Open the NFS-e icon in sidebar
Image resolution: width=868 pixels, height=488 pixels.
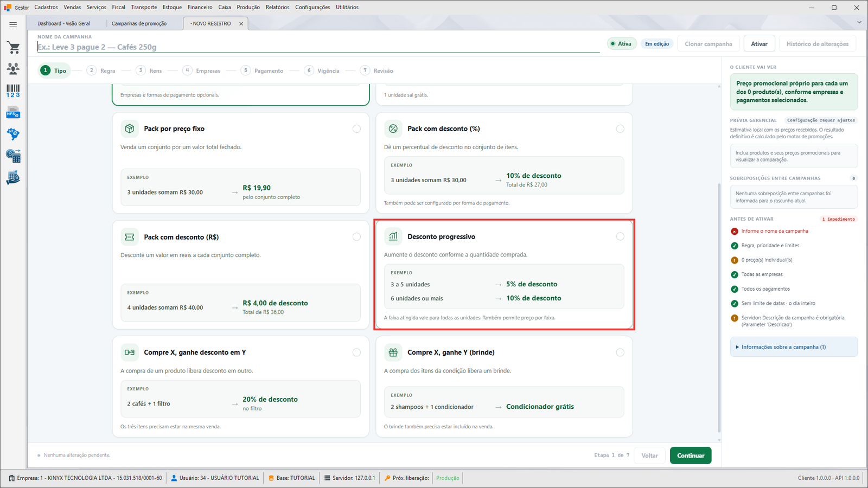13,113
